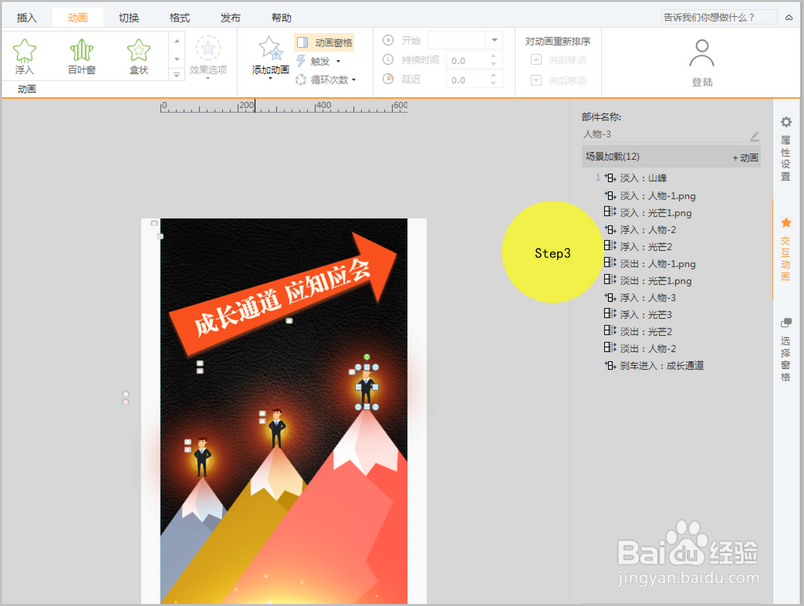The width and height of the screenshot is (804, 606).
Task: Click the 告诉我们你想做什么 search box
Action: (718, 17)
